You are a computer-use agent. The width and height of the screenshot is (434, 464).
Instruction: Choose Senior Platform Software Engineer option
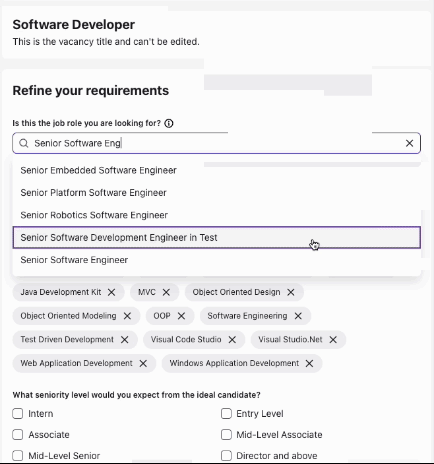(217, 193)
